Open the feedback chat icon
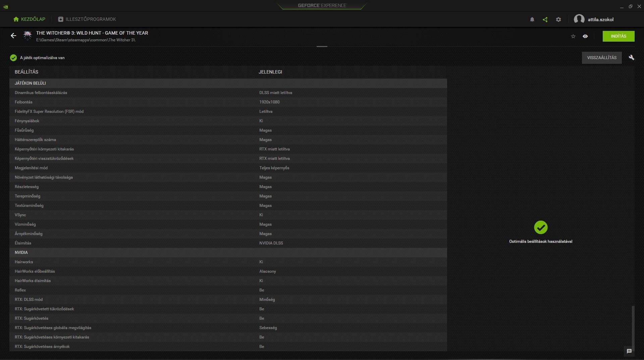The height and width of the screenshot is (360, 644). coord(629,351)
